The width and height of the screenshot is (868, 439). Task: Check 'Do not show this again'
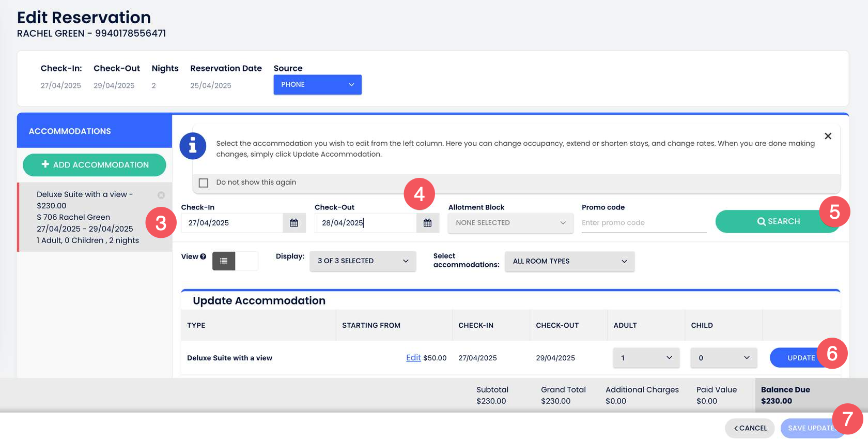pos(204,183)
